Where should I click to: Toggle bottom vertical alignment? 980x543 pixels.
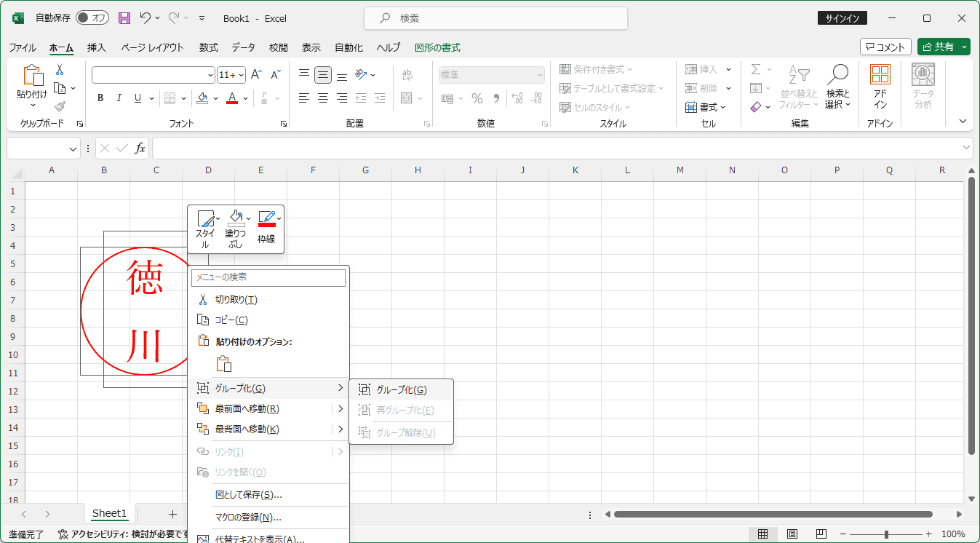pos(342,75)
